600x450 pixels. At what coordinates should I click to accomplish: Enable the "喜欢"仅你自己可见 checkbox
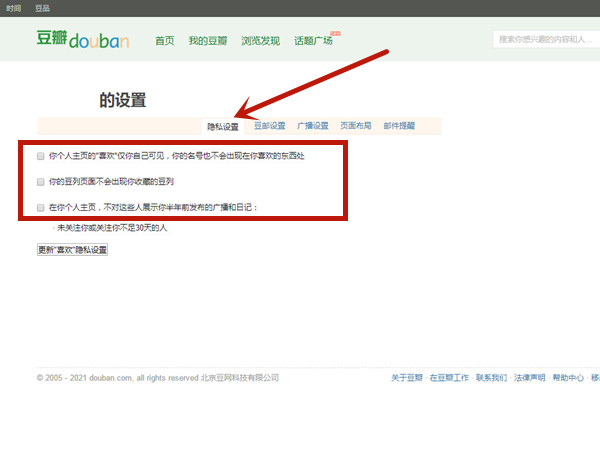click(41, 157)
